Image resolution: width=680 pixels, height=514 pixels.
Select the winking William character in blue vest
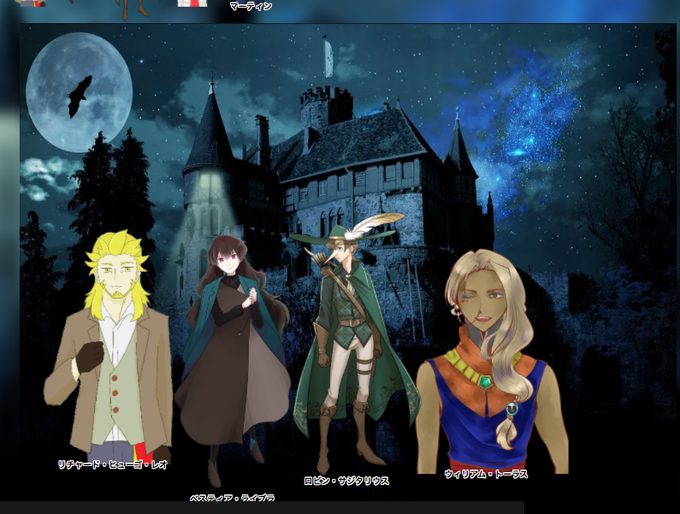[492, 361]
